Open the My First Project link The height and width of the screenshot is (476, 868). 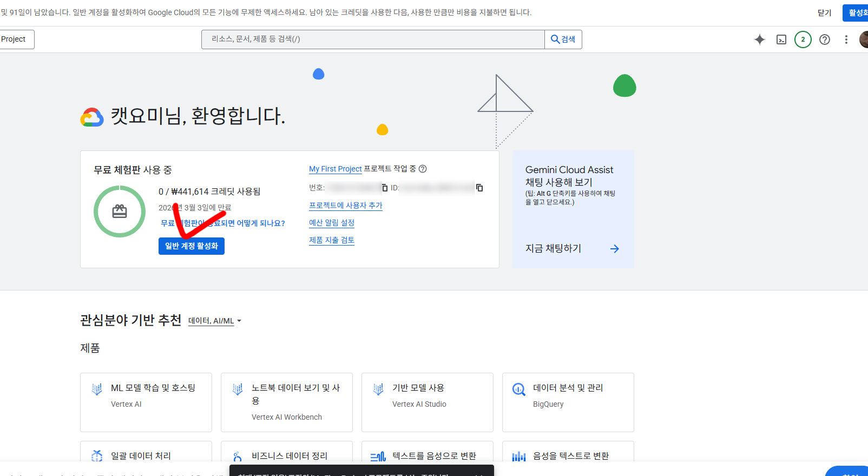tap(336, 169)
